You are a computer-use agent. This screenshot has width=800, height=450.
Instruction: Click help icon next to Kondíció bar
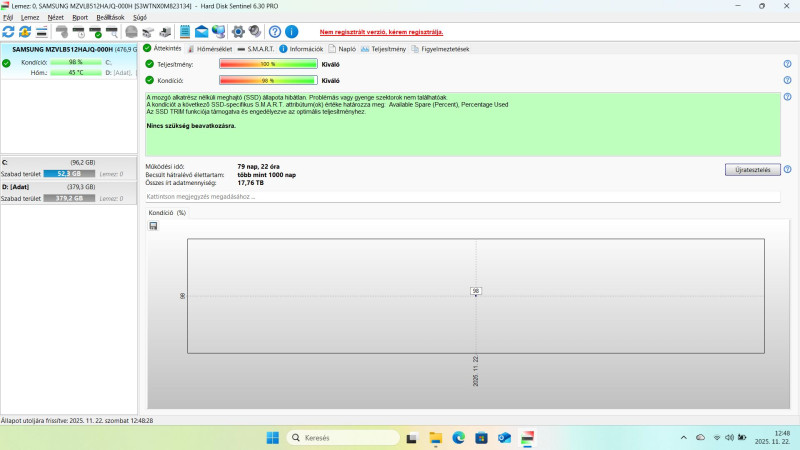[787, 80]
